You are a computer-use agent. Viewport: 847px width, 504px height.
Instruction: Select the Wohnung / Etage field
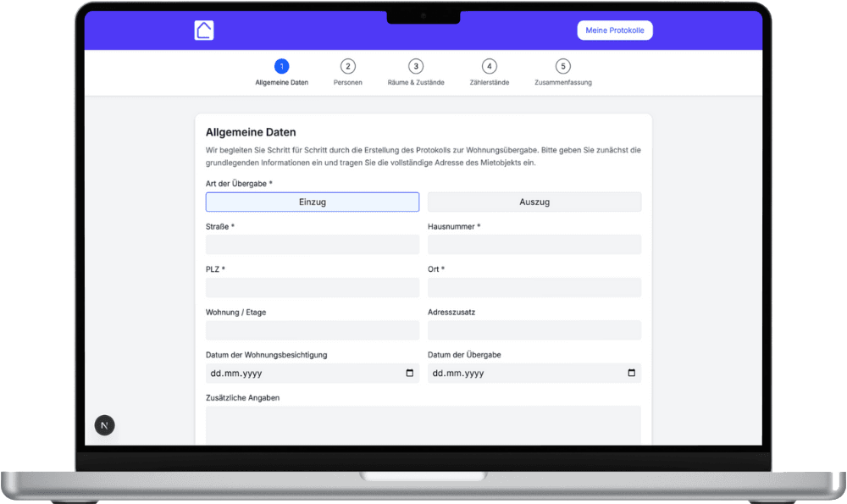tap(312, 330)
